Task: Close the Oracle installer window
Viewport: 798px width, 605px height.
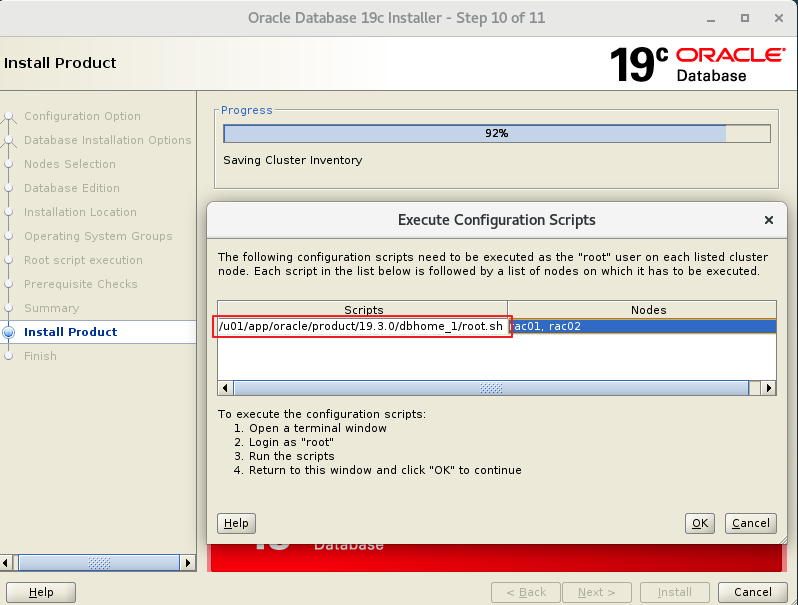Action: 779,18
